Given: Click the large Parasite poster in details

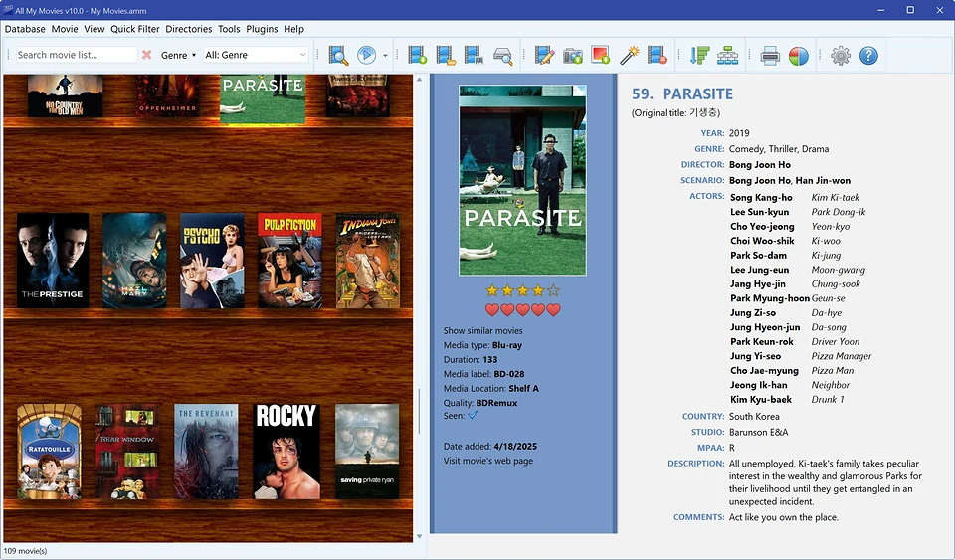Looking at the screenshot, I should click(x=522, y=180).
